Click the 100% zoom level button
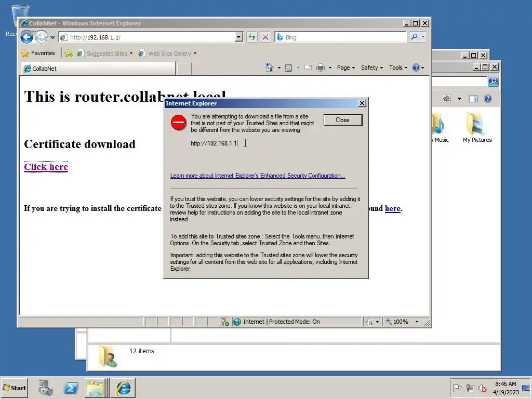This screenshot has height=399, width=532. tap(396, 322)
